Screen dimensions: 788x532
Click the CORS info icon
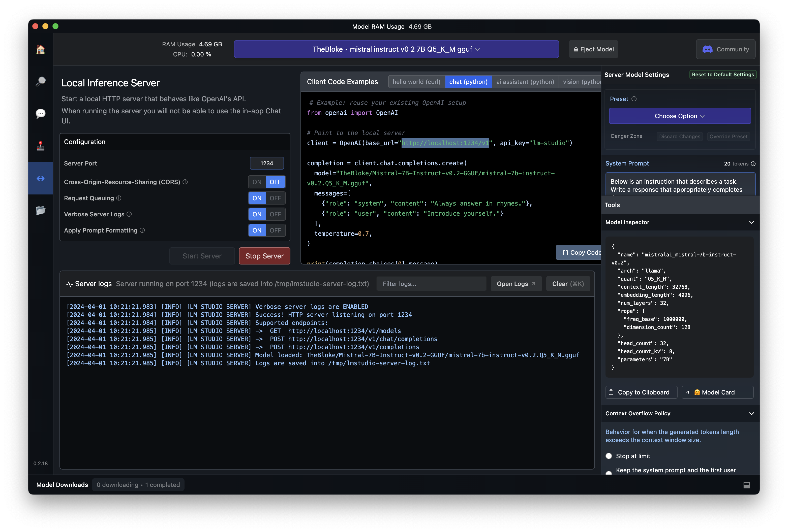(185, 182)
